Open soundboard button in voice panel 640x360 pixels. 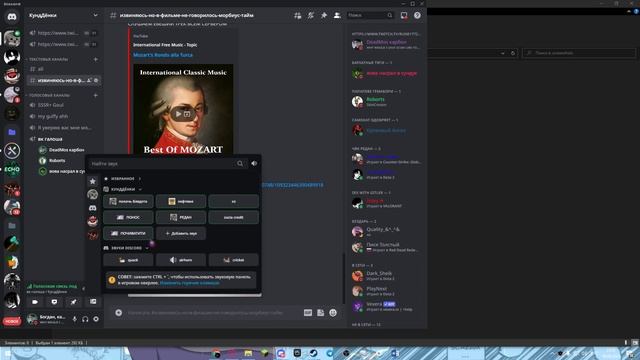tap(93, 302)
